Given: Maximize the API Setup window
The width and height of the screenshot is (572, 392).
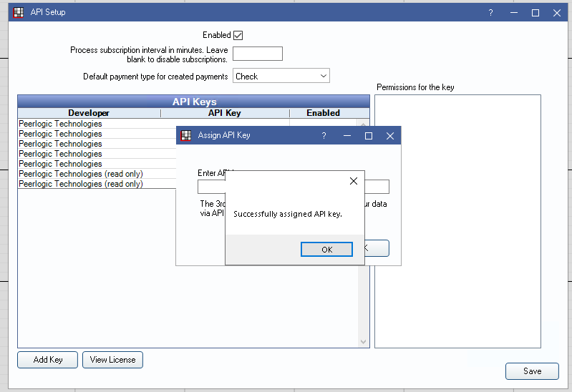Looking at the screenshot, I should pos(535,13).
